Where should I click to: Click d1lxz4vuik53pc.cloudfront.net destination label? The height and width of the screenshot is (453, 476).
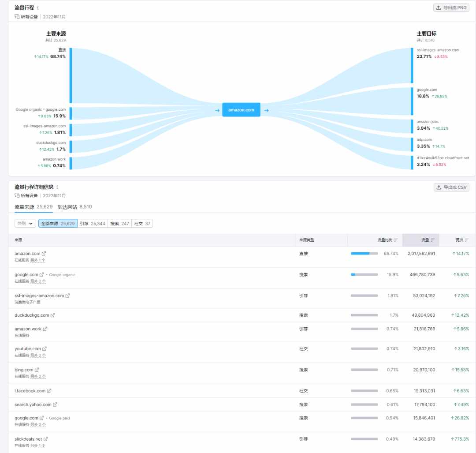point(443,157)
